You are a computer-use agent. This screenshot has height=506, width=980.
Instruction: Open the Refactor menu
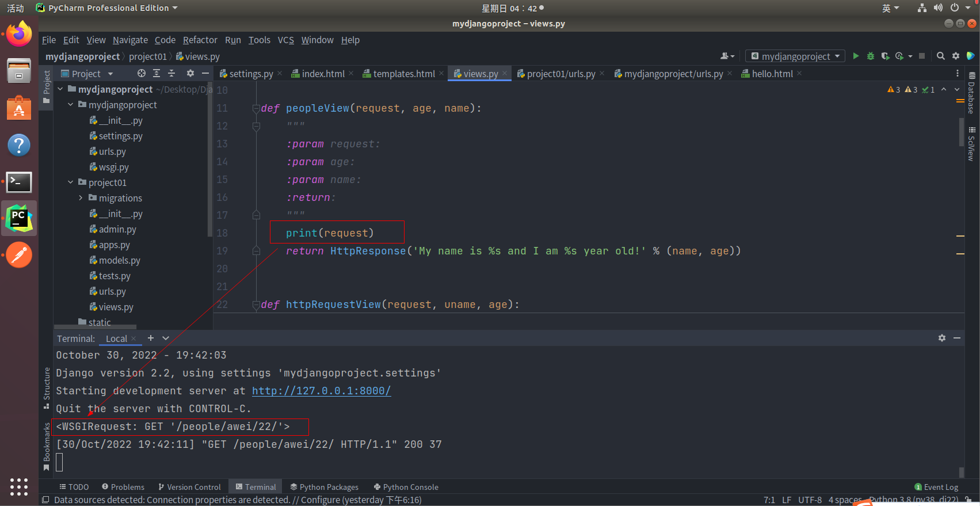tap(200, 40)
